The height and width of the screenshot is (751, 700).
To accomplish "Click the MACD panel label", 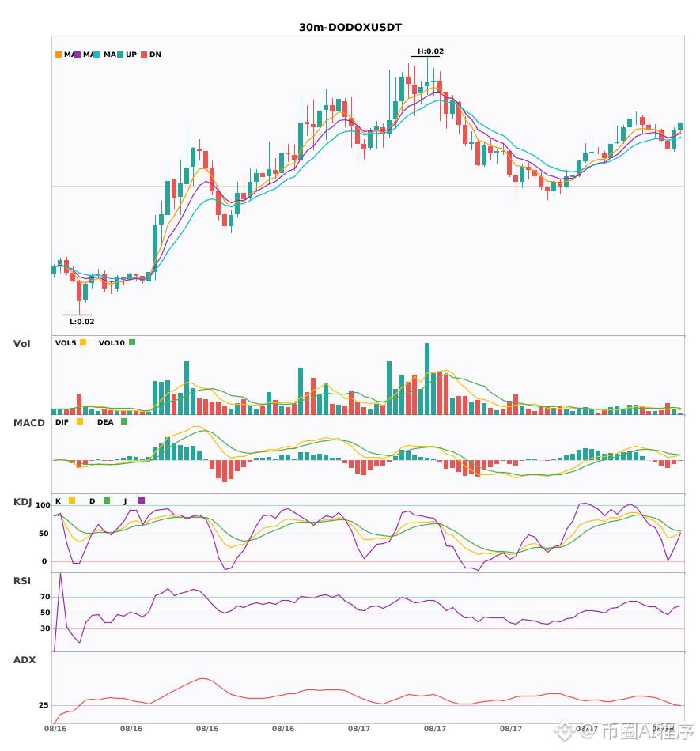I will click(28, 423).
